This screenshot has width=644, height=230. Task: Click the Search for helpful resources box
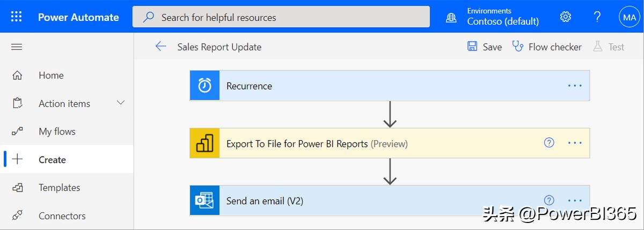pos(281,17)
